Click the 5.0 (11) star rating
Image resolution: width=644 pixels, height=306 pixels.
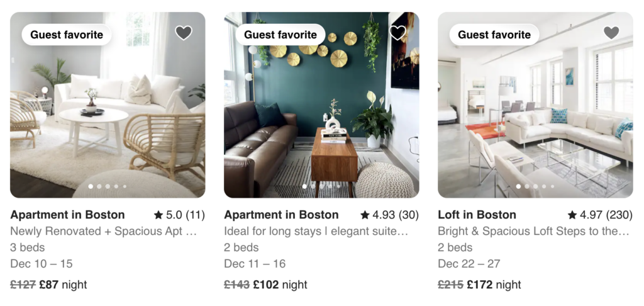[x=179, y=215]
